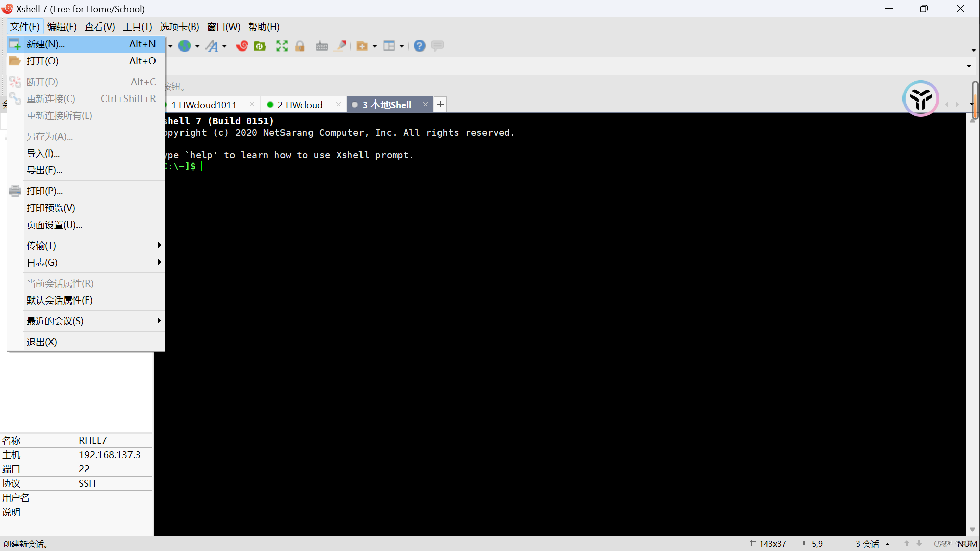The image size is (980, 551).
Task: Expand the 传输(T) submenu
Action: pos(86,246)
